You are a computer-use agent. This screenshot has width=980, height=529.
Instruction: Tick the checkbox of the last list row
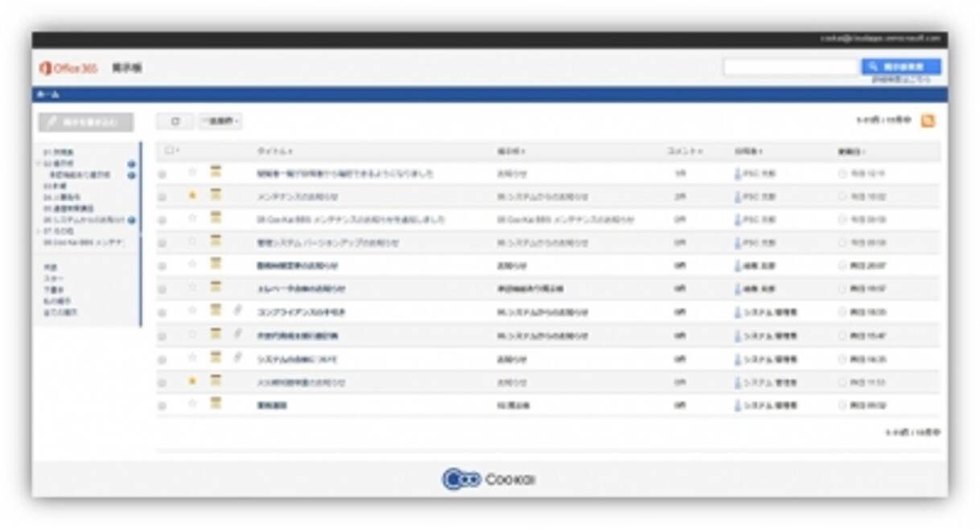click(162, 406)
